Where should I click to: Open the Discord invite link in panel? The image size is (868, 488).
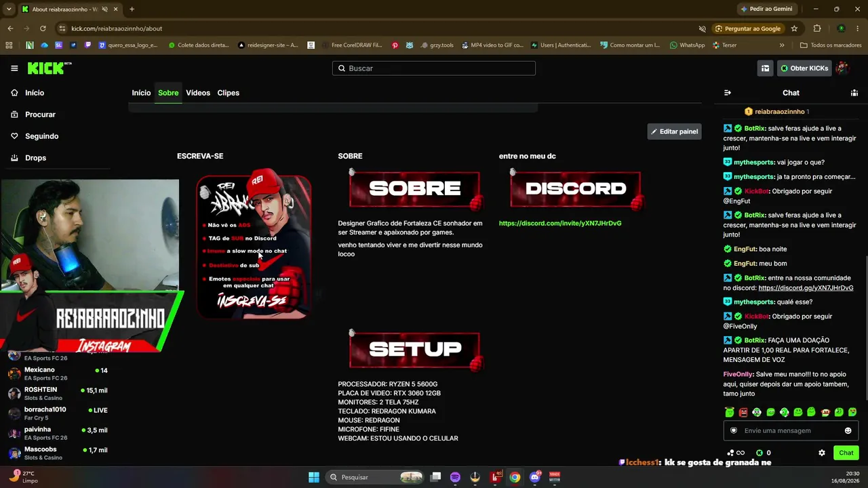(x=560, y=223)
